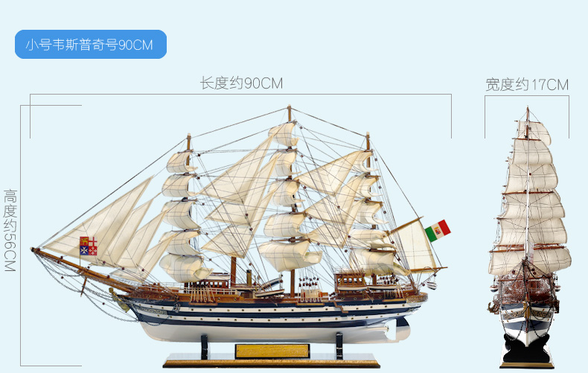Click the spanker sail beside the Italian flag
The width and height of the screenshot is (588, 373).
click(414, 246)
